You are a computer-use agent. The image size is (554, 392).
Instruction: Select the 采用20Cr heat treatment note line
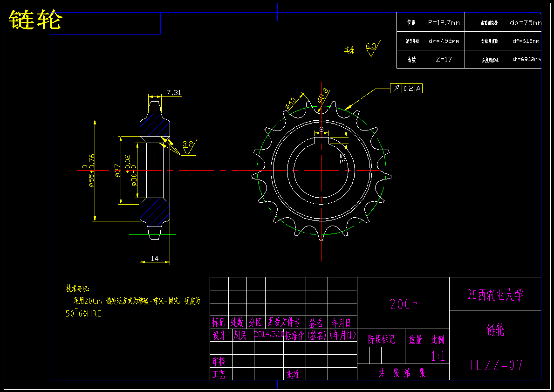click(137, 301)
